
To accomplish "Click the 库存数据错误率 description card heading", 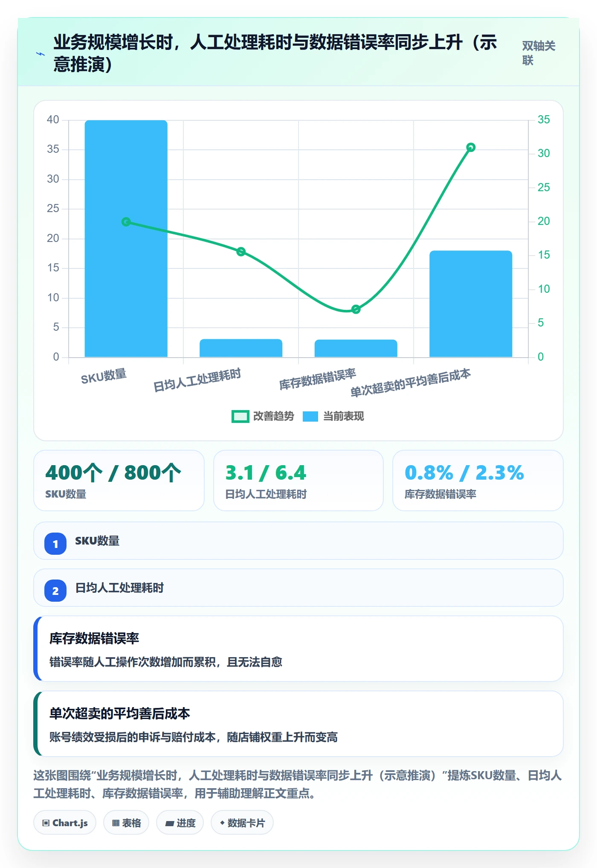I will (94, 638).
